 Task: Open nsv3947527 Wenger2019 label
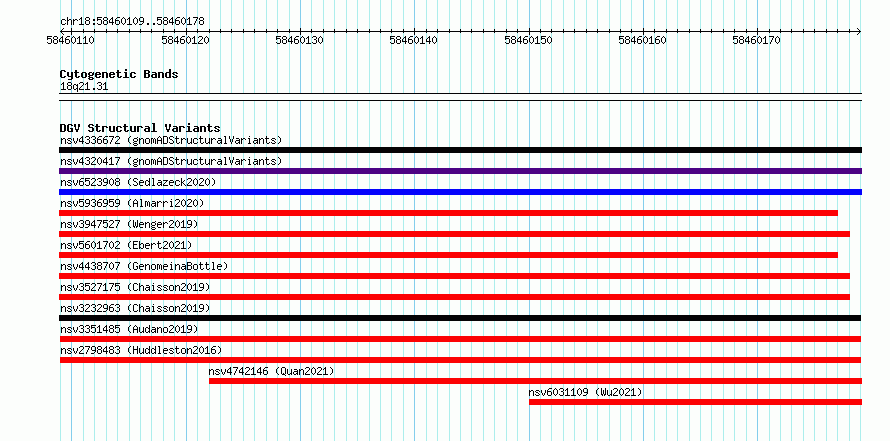(129, 224)
